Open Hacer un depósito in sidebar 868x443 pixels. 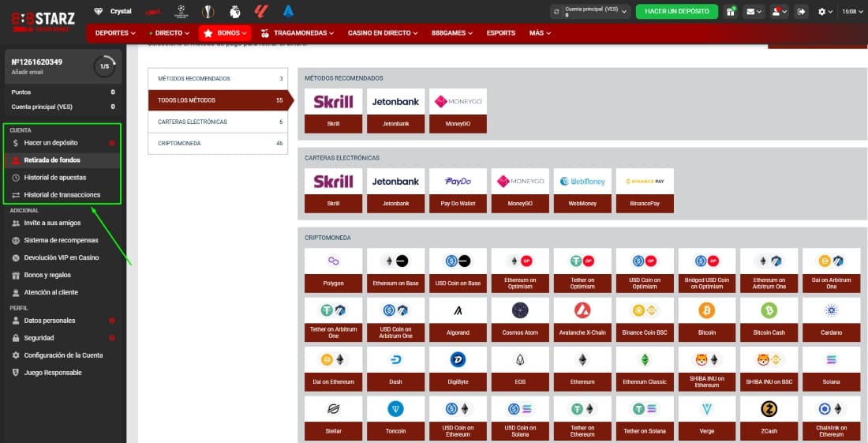[x=62, y=143]
